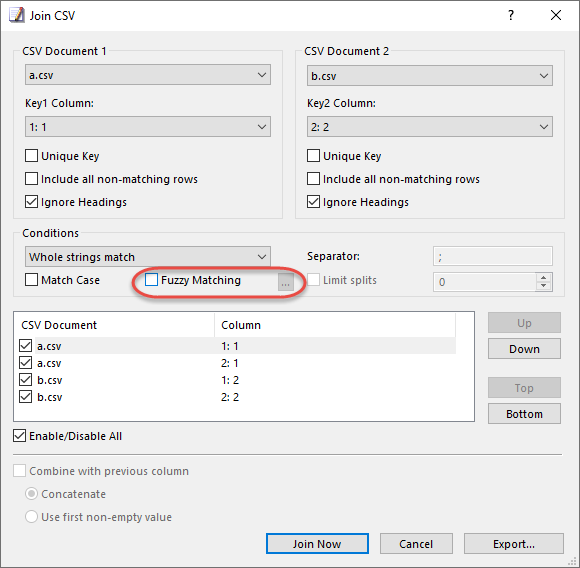Click the Join CSV notepad title icon
580x568 pixels.
(x=17, y=16)
